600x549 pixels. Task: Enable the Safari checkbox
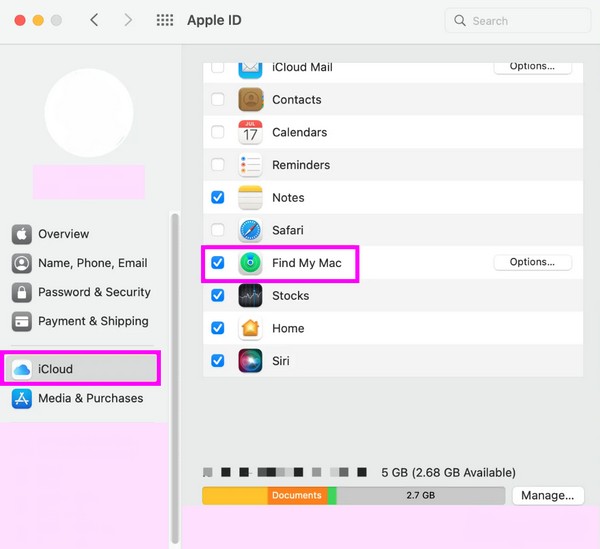click(x=218, y=230)
